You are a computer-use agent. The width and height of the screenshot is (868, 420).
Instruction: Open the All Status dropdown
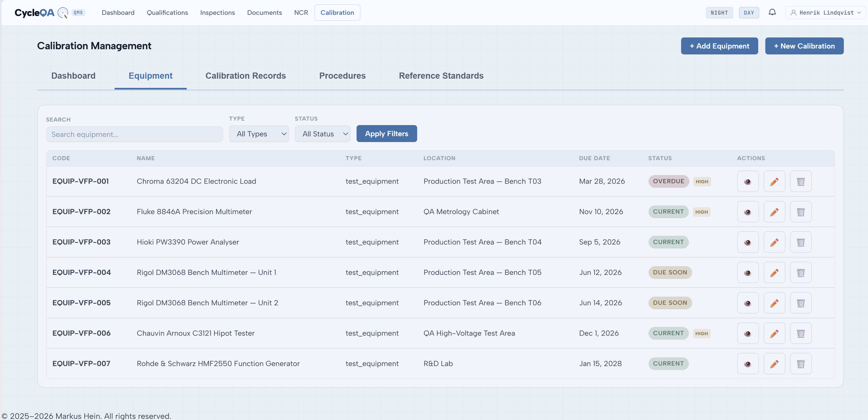[x=323, y=134]
